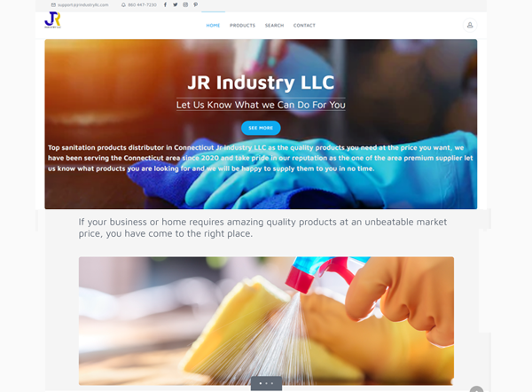Select the Home menu item
This screenshot has width=532, height=392.
pos(213,26)
